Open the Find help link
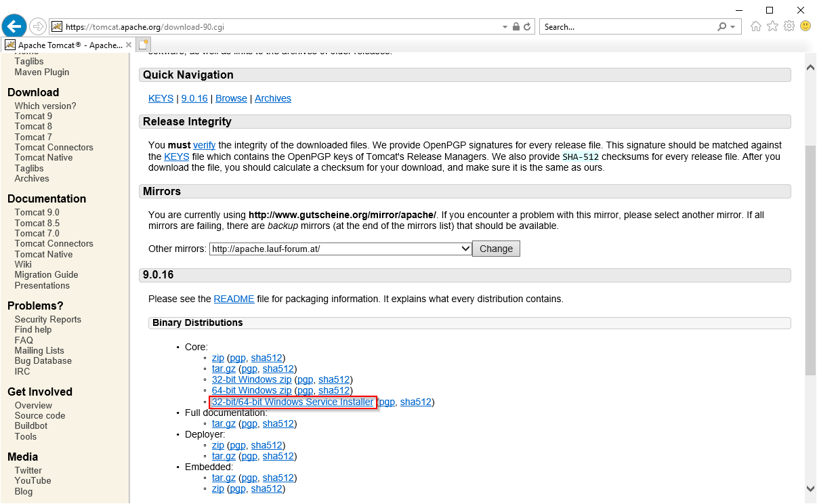Screen dimensions: 817x504 tap(33, 329)
